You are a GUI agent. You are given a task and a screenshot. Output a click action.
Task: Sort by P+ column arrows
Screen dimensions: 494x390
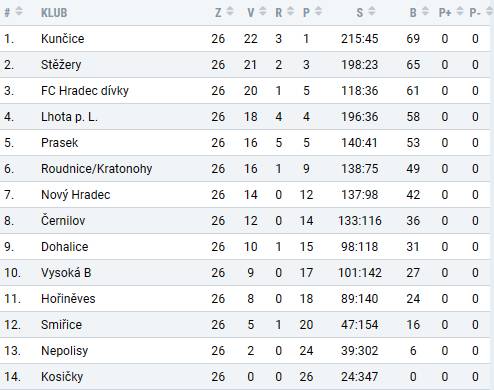(x=460, y=11)
